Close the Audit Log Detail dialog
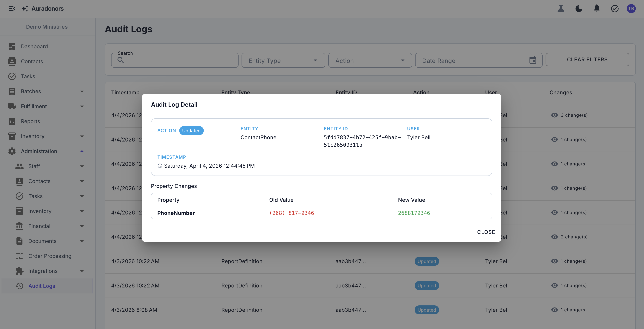The height and width of the screenshot is (329, 644). [486, 232]
